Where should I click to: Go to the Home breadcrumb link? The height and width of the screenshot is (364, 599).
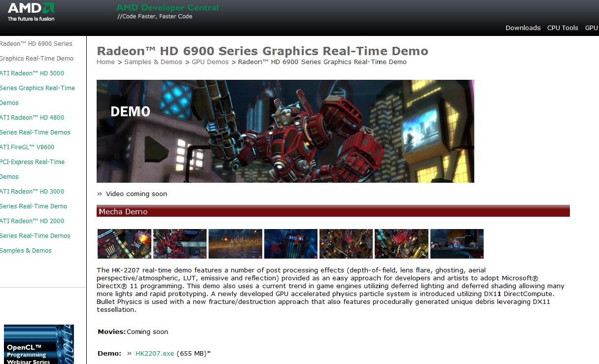(x=106, y=62)
